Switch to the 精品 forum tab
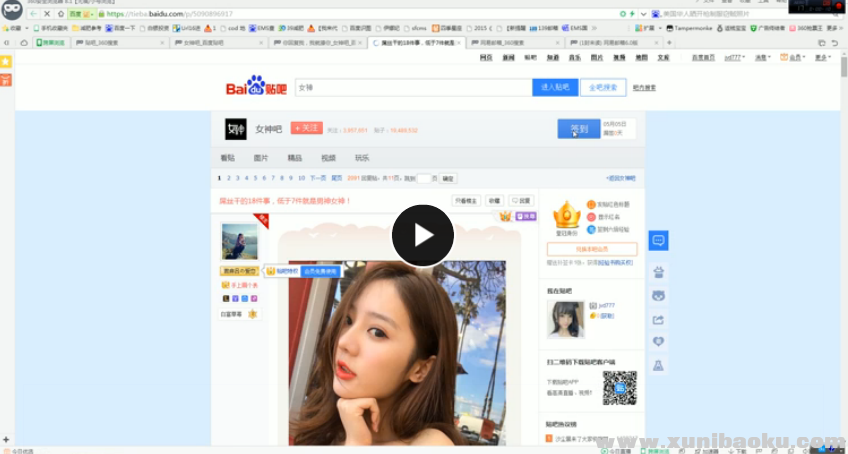Screen dimensions: 848x454 [x=294, y=158]
